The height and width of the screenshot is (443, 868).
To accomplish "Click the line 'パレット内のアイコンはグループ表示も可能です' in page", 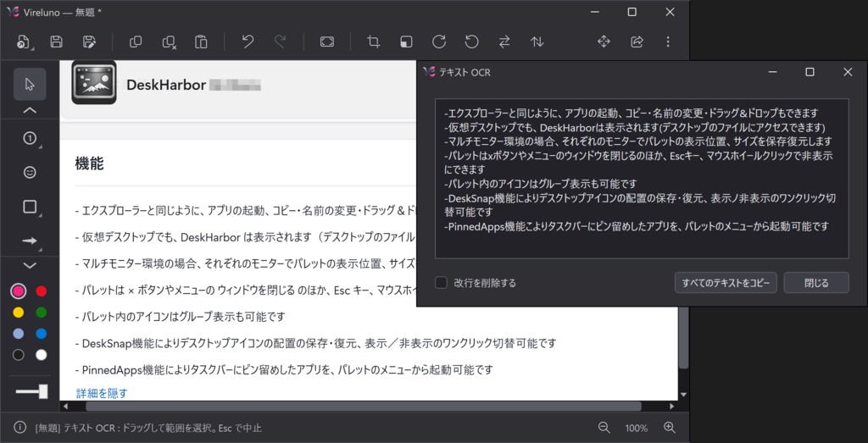I will pos(183,317).
